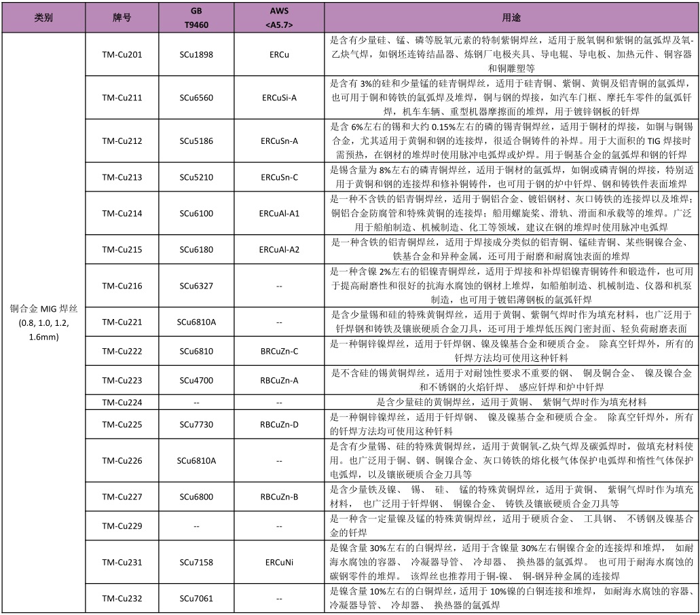Select the SCu1898 cell
The image size is (700, 615).
196,54
